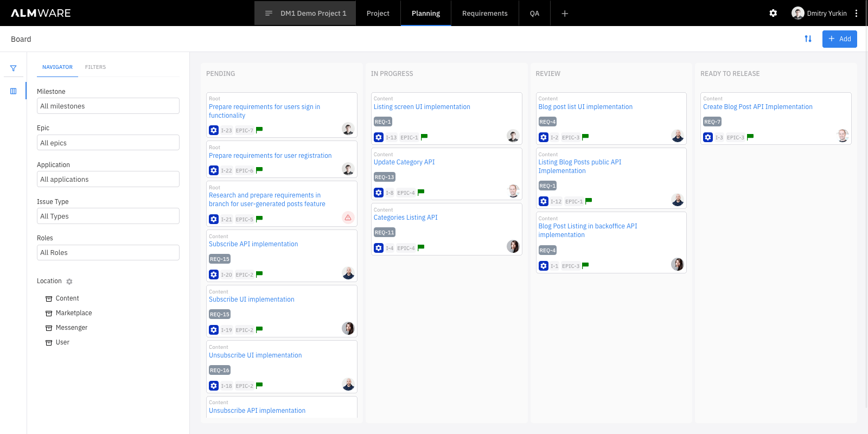Switch to the QA tab
This screenshot has height=434, width=868.
coord(534,13)
